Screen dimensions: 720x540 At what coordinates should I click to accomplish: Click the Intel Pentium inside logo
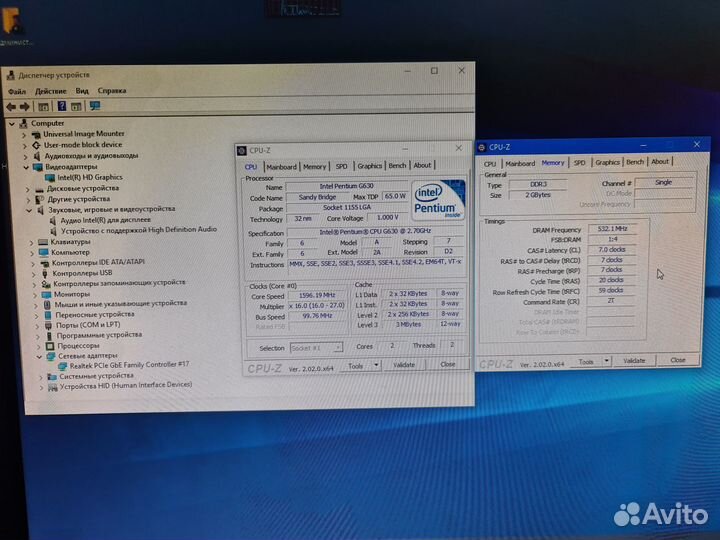438,200
